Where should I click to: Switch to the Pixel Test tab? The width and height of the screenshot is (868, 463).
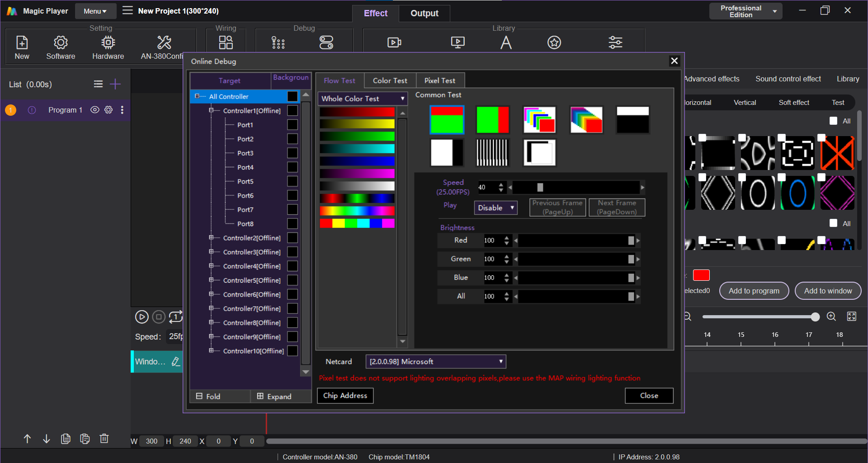pos(439,80)
